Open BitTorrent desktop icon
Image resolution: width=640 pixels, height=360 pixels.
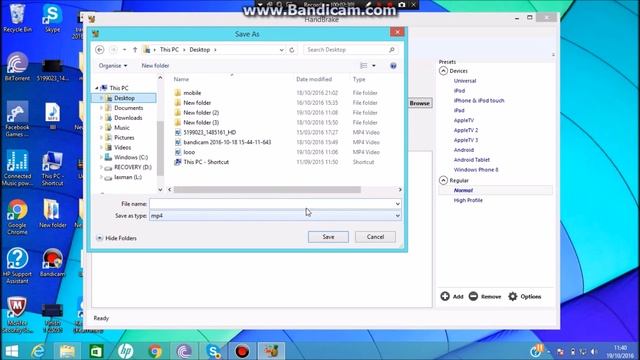tap(17, 67)
